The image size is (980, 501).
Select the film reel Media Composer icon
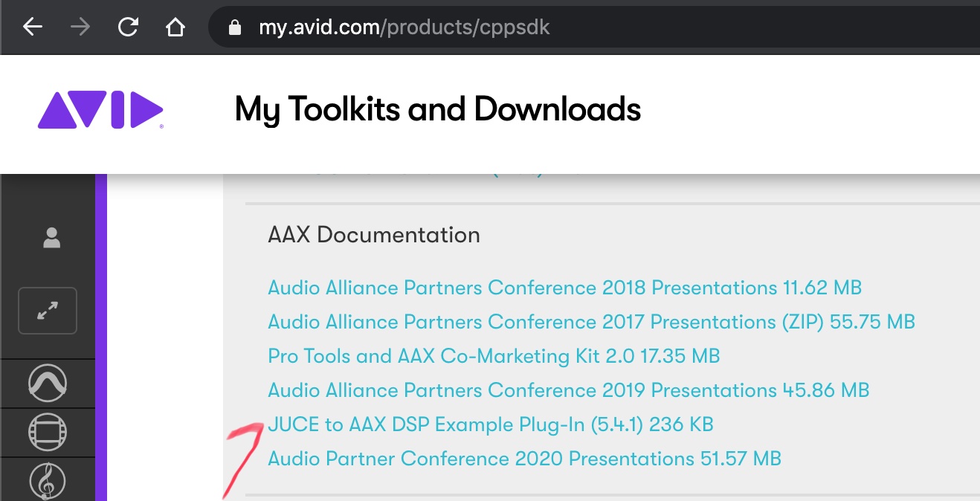pos(48,432)
